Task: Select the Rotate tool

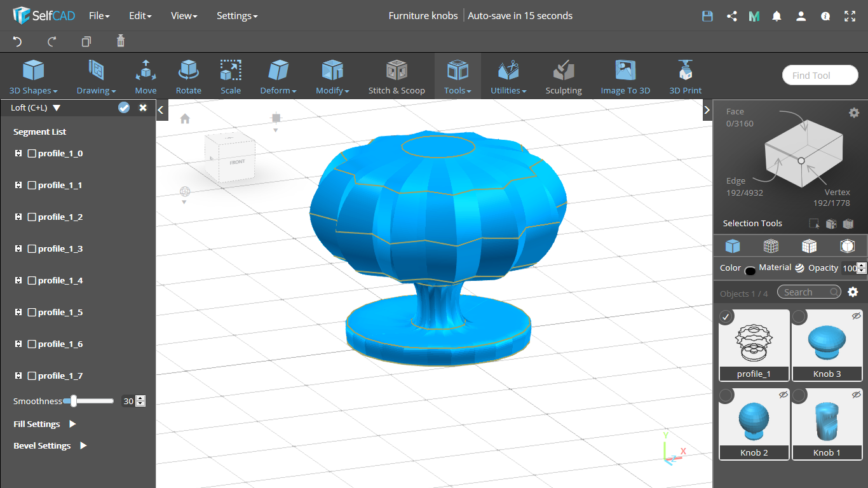Action: [189, 77]
